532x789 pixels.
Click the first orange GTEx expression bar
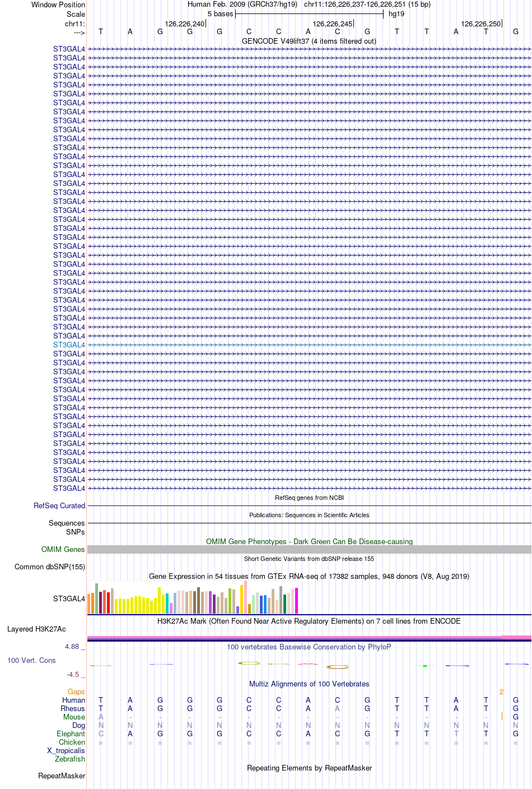tap(89, 604)
